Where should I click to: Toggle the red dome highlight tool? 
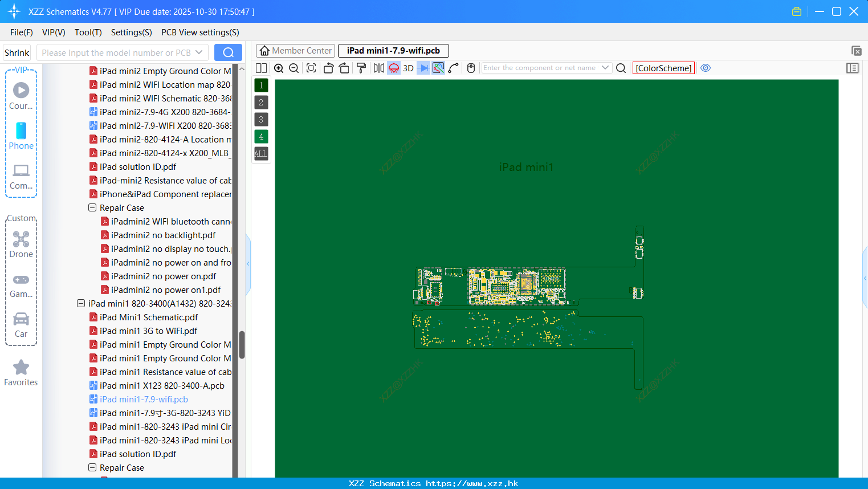pyautogui.click(x=394, y=68)
